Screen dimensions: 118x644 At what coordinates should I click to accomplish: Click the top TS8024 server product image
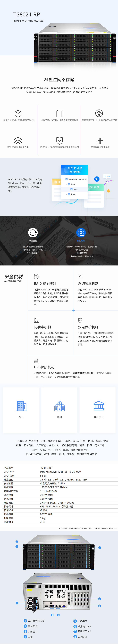pyautogui.click(x=75, y=43)
